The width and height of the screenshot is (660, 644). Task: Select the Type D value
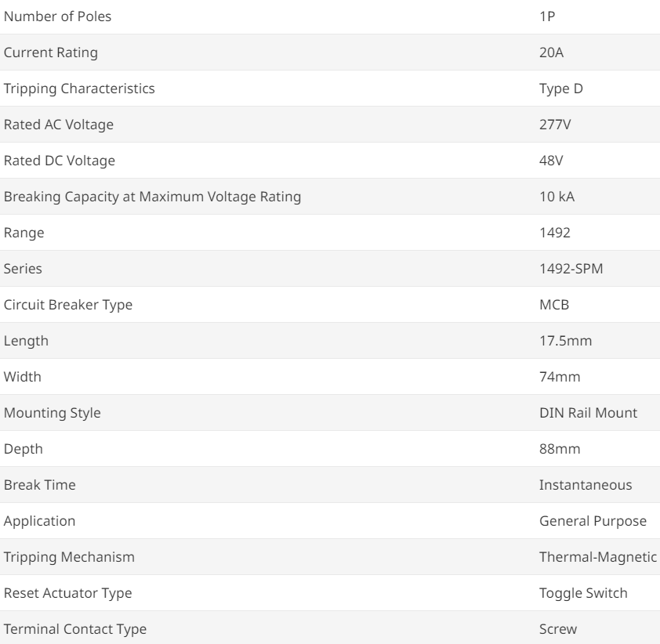pyautogui.click(x=560, y=89)
